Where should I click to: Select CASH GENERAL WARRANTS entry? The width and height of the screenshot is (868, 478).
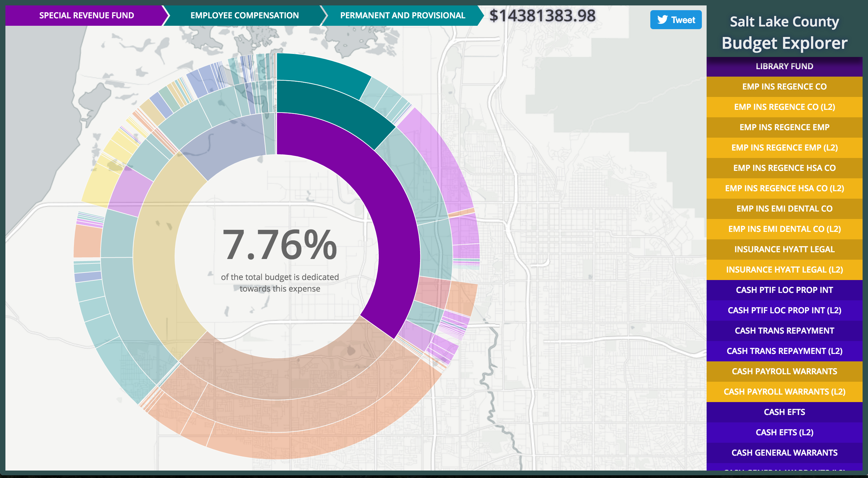coord(784,453)
